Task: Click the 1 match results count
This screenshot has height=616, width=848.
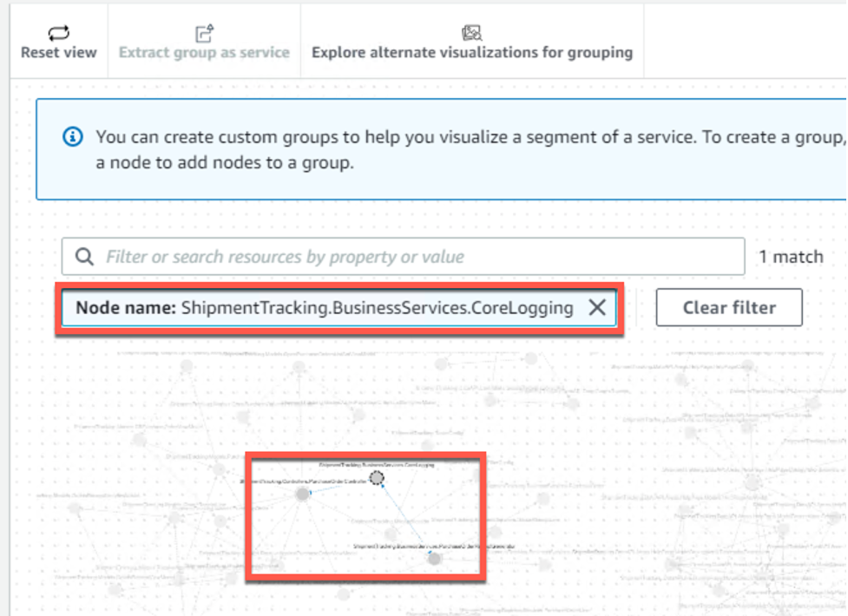Action: pyautogui.click(x=790, y=256)
